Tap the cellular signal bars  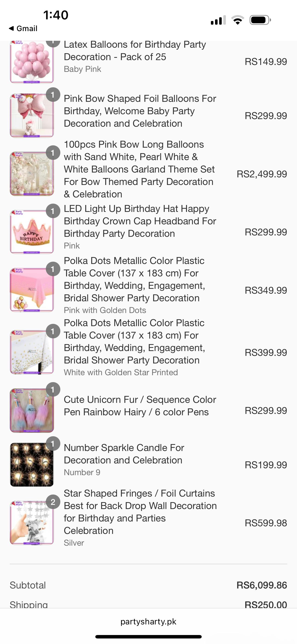(218, 20)
